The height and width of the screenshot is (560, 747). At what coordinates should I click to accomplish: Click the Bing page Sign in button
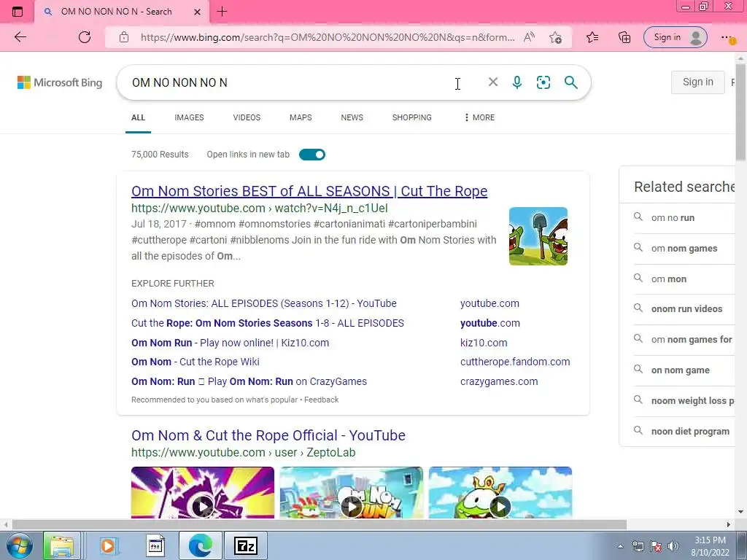pos(698,82)
